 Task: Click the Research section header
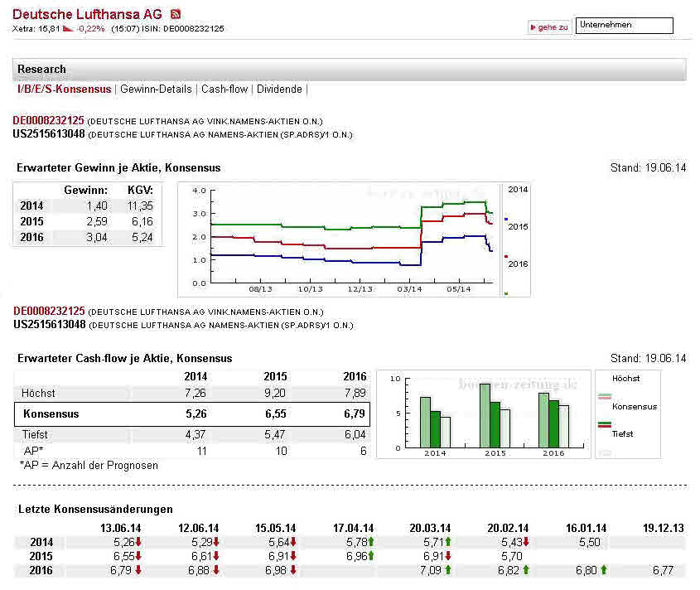[349, 70]
